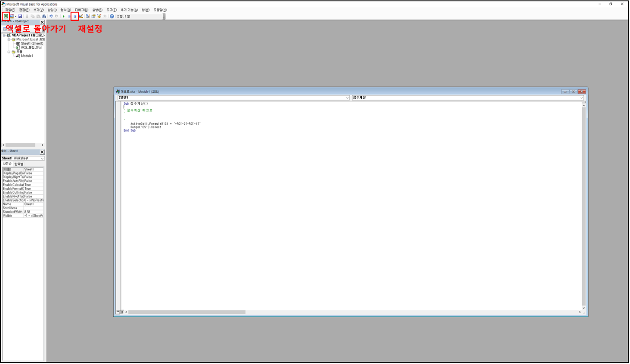Viewport: 630px width, 364px height.
Task: Click the ScrollArea property value field
Action: 34,208
